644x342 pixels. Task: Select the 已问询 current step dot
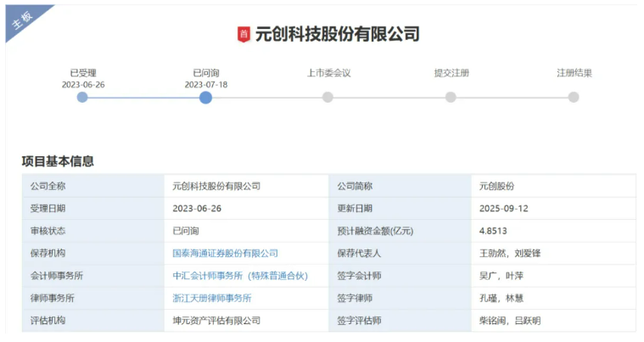pyautogui.click(x=205, y=98)
